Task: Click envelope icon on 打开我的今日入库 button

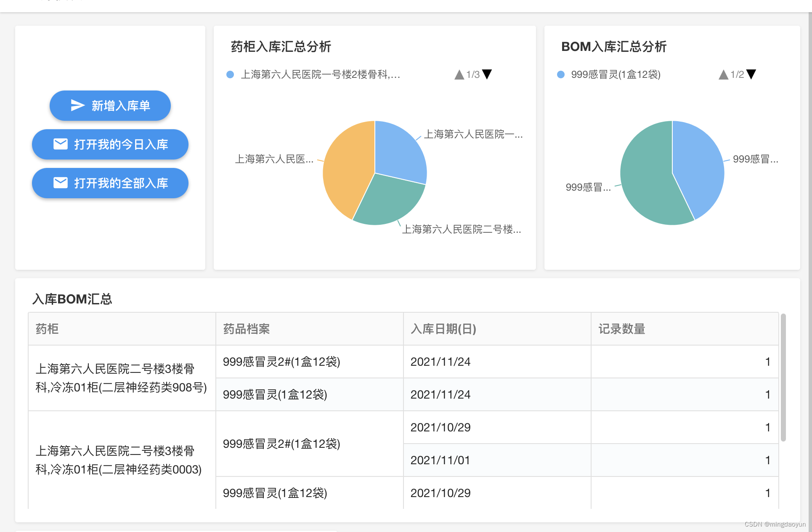Action: tap(61, 144)
